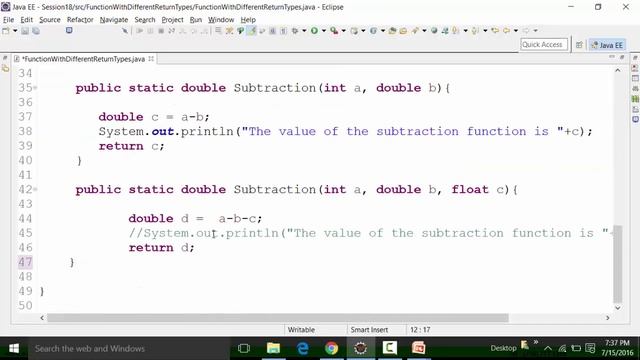640x360 pixels.
Task: Click the Last Edit Location arrow icon
Action: pos(495,31)
